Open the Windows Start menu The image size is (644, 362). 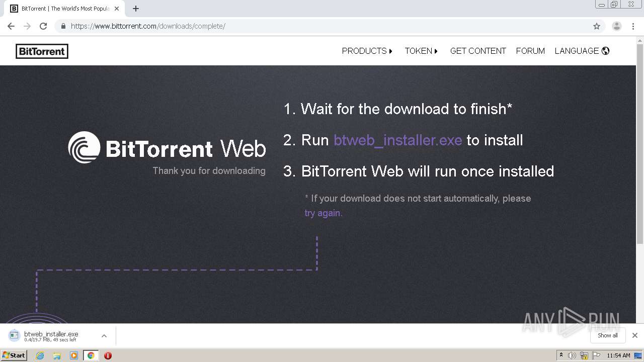(14, 355)
